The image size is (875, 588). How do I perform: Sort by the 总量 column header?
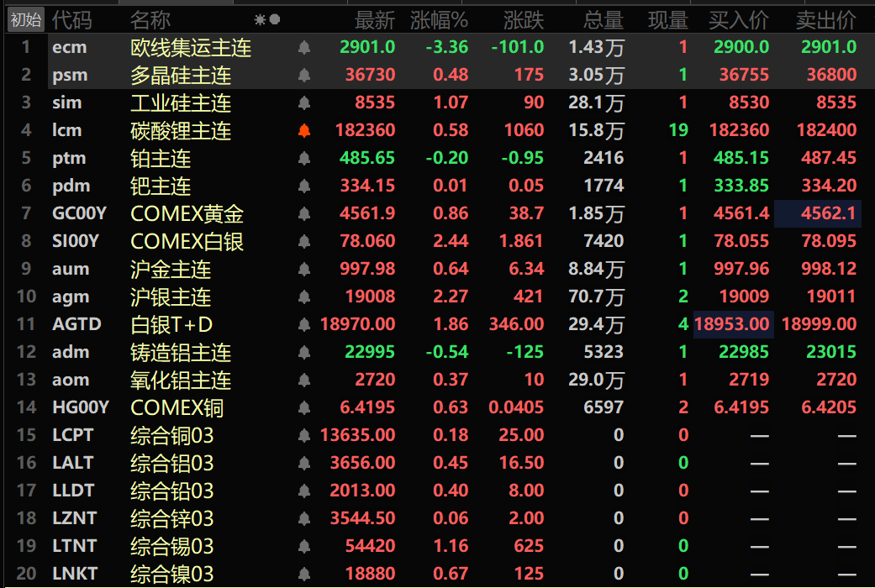(604, 21)
